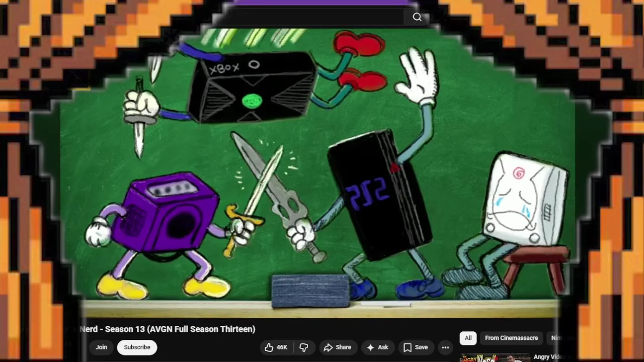Screen dimensions: 644x362
Task: Subscribe to the channel
Action: tap(137, 347)
